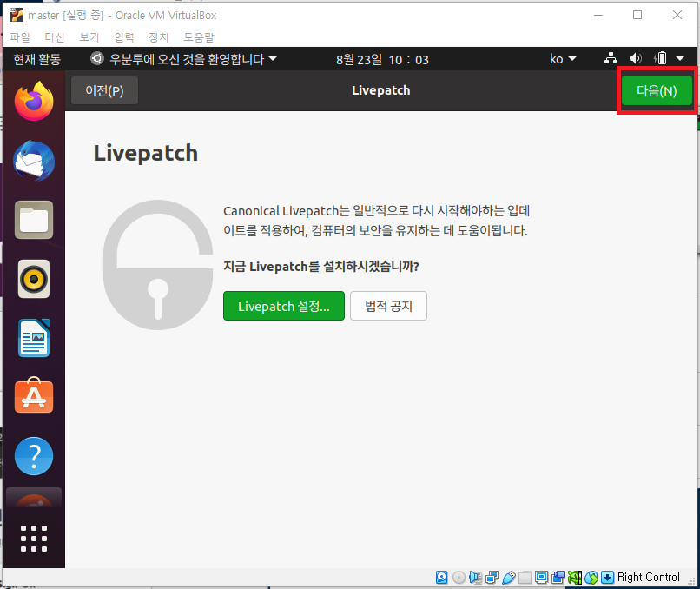Click VirtualBox USB devices status icon
This screenshot has height=589, width=700.
pyautogui.click(x=508, y=578)
